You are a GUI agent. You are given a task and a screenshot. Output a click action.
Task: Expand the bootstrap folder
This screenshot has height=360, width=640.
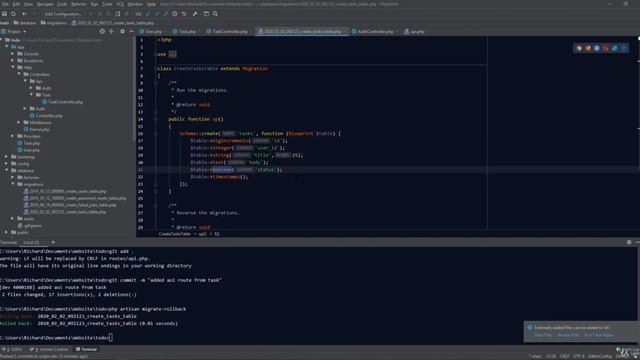pos(7,156)
